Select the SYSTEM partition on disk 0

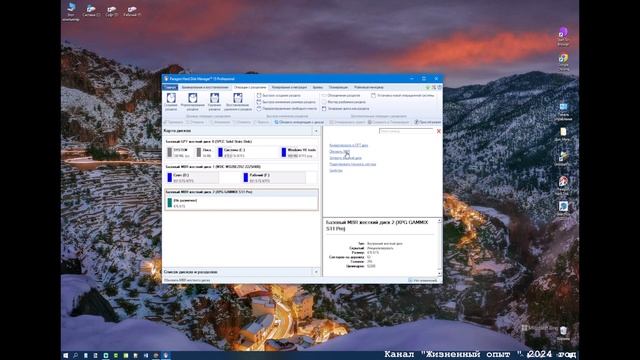click(178, 153)
